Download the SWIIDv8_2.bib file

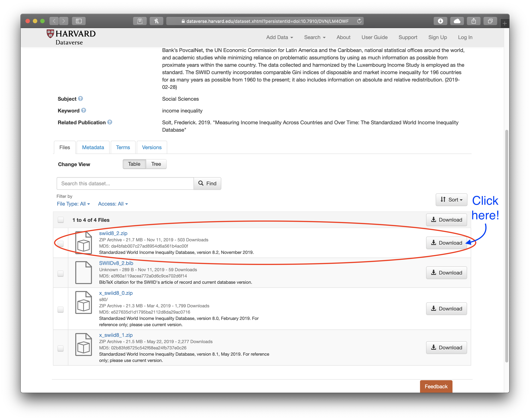pos(446,273)
